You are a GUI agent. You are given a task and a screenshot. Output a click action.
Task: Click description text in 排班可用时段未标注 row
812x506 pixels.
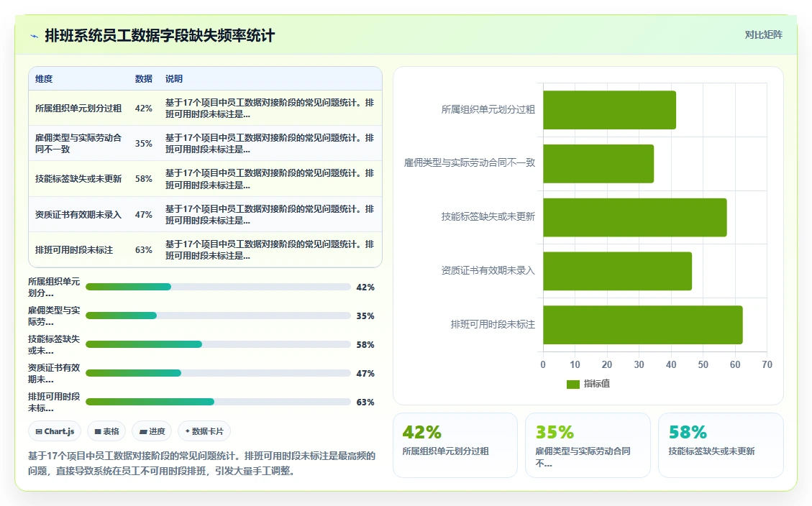(269, 250)
